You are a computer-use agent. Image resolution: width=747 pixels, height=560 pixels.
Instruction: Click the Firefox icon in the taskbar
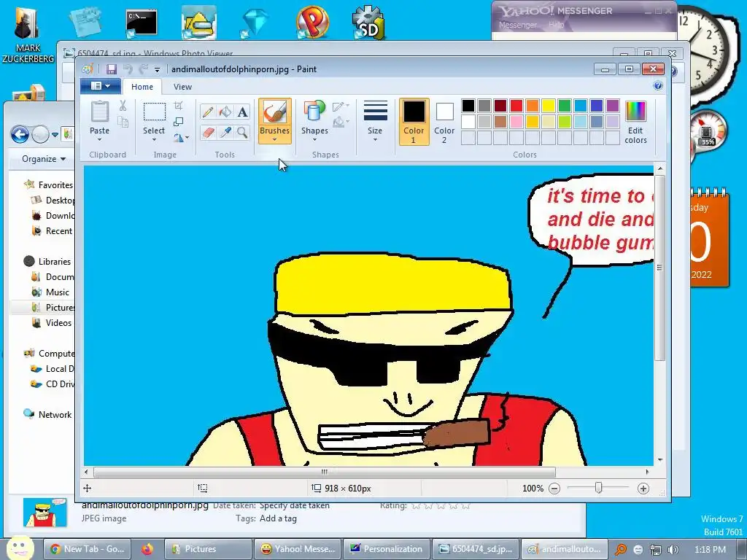(147, 549)
